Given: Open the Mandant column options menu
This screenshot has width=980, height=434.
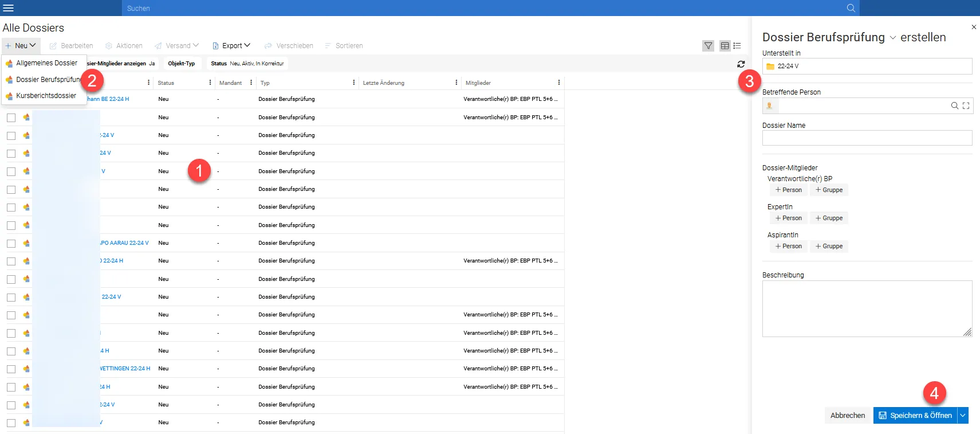Looking at the screenshot, I should [x=251, y=83].
